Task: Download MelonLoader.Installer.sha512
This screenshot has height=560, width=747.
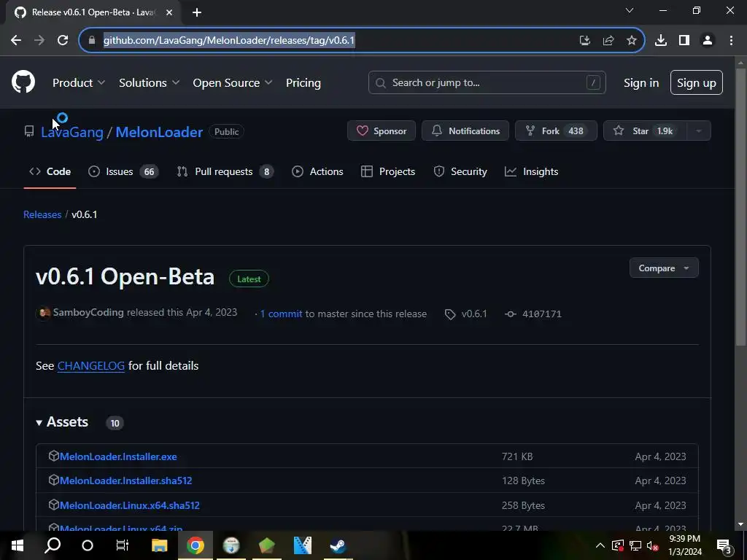Action: pos(125,481)
